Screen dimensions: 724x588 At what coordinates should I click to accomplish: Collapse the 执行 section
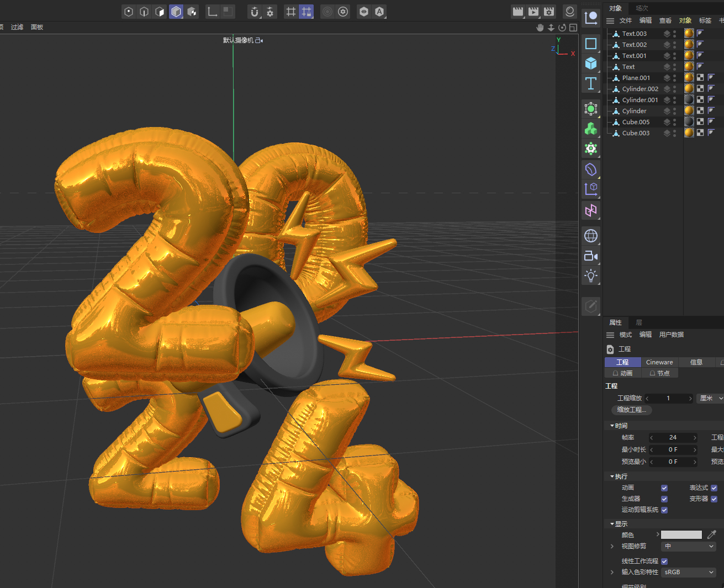(x=612, y=476)
